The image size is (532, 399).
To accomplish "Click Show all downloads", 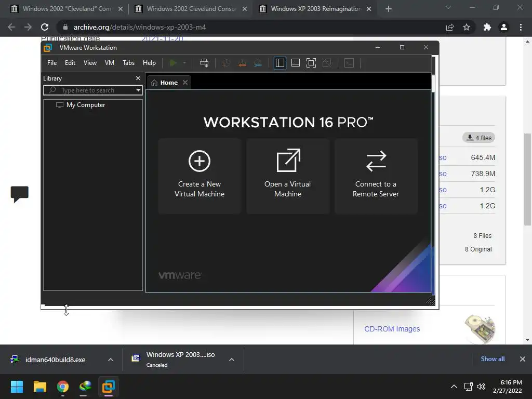I will 493,359.
